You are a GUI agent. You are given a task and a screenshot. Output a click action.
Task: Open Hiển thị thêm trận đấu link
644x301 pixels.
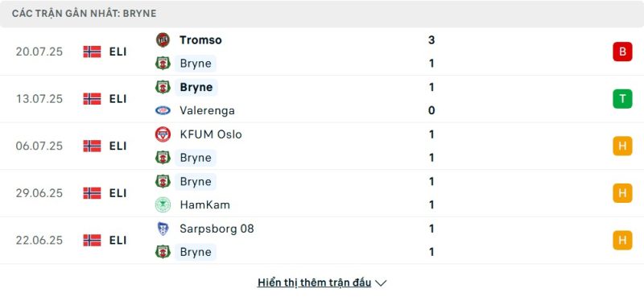pos(314,282)
